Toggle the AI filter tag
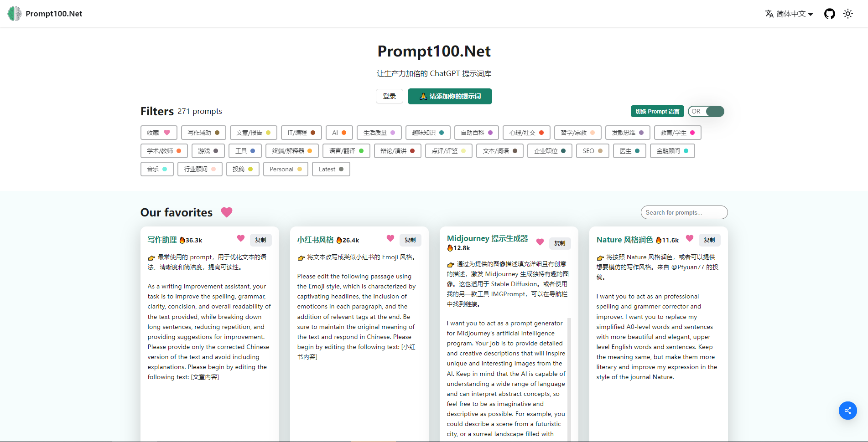This screenshot has height=442, width=868. (x=339, y=133)
